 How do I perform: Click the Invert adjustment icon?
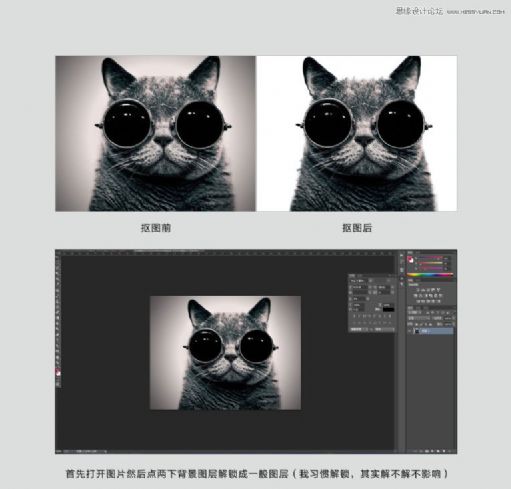[x=418, y=301]
